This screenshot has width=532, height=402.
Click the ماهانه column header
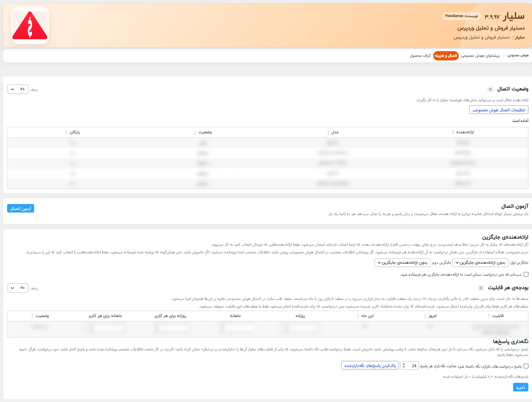(235, 316)
